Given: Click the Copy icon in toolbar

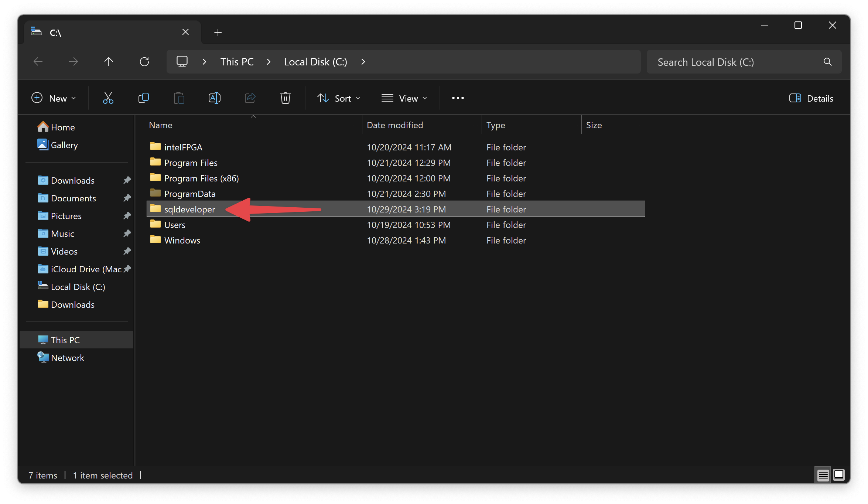Looking at the screenshot, I should click(x=143, y=98).
